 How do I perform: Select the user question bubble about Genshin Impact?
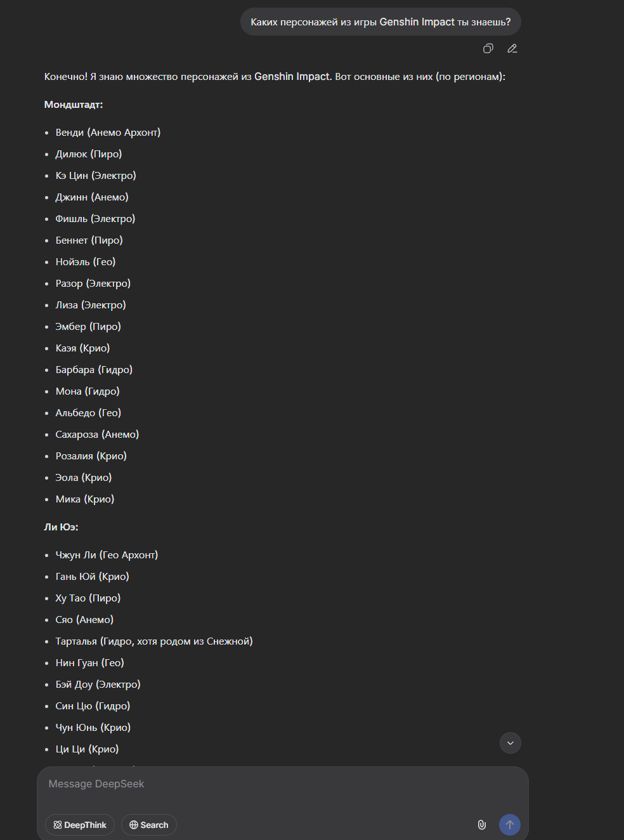[x=380, y=22]
